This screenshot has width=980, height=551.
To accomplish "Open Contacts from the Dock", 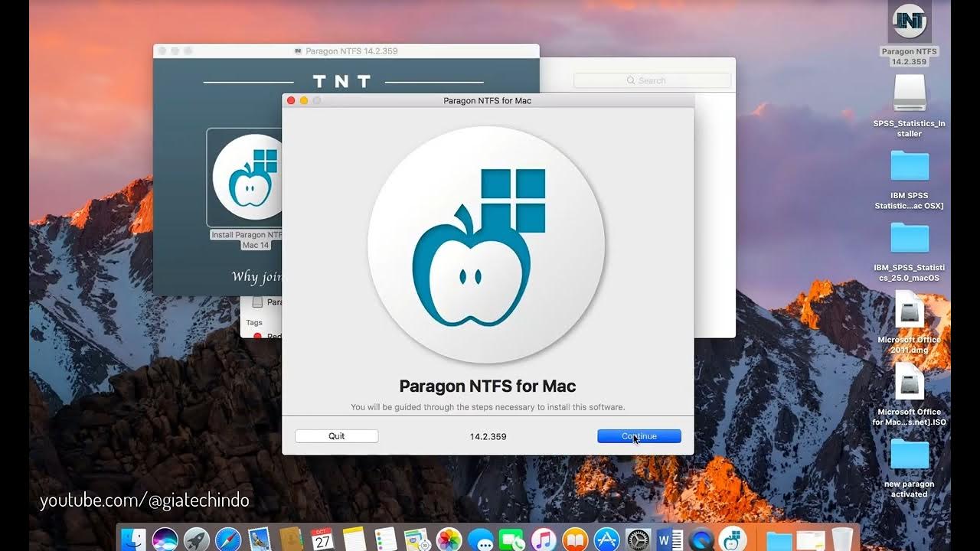I will pyautogui.click(x=291, y=540).
